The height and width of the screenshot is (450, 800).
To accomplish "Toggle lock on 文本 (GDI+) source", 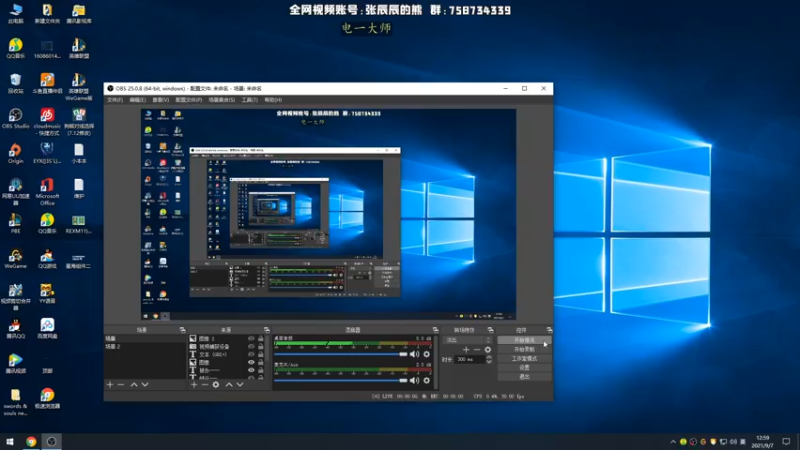I will tap(261, 354).
